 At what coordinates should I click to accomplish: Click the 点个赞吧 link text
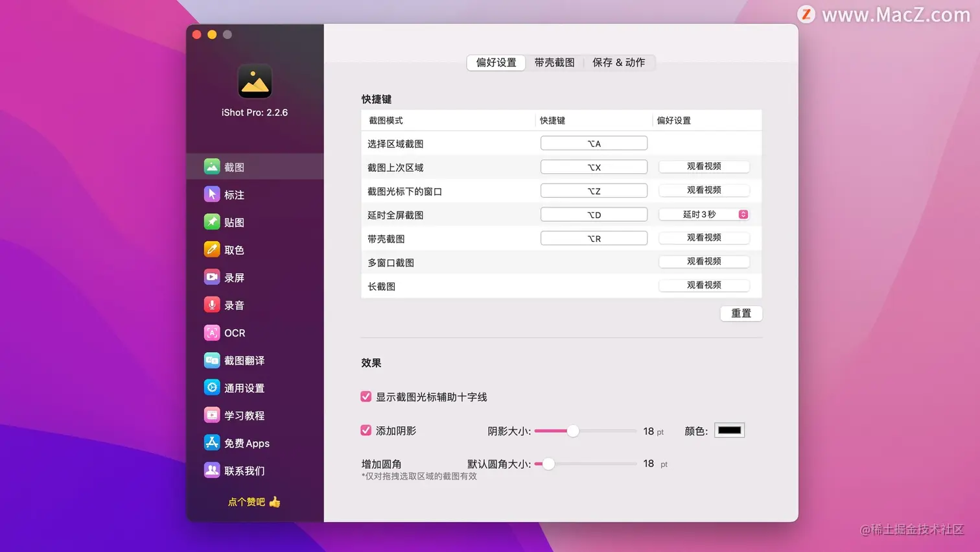[x=246, y=502]
